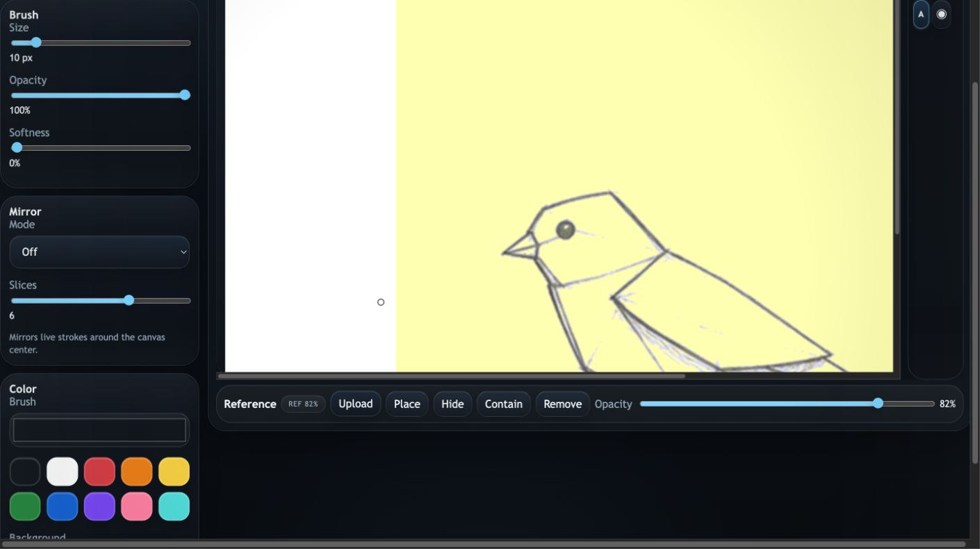Click the bird's eye on the canvas
The height and width of the screenshot is (549, 980).
coord(566,230)
